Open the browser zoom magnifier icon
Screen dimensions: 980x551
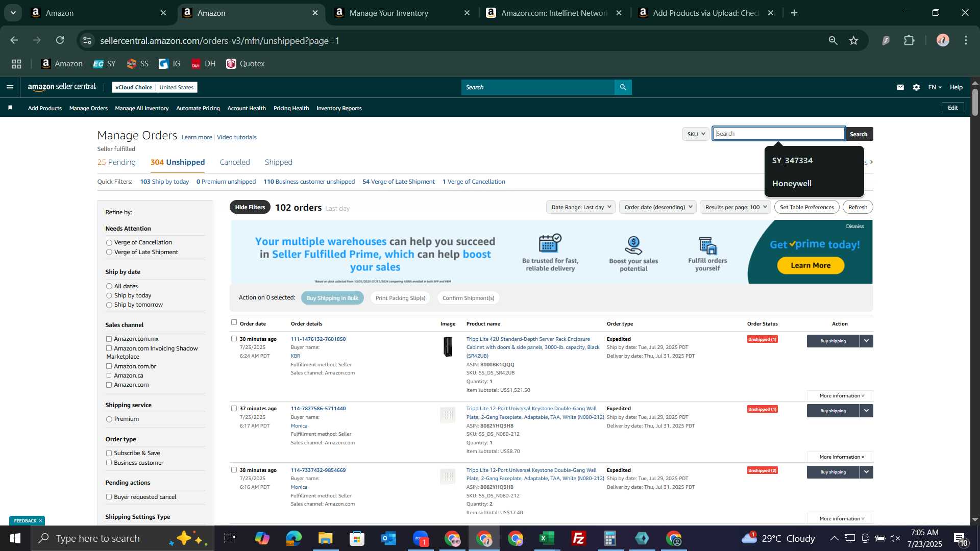[833, 40]
